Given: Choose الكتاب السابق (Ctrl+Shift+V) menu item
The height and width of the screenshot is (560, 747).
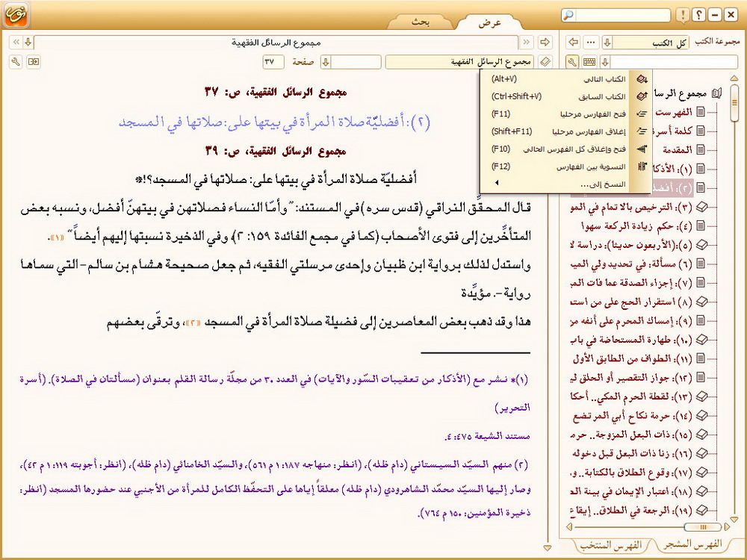Looking at the screenshot, I should pyautogui.click(x=566, y=96).
